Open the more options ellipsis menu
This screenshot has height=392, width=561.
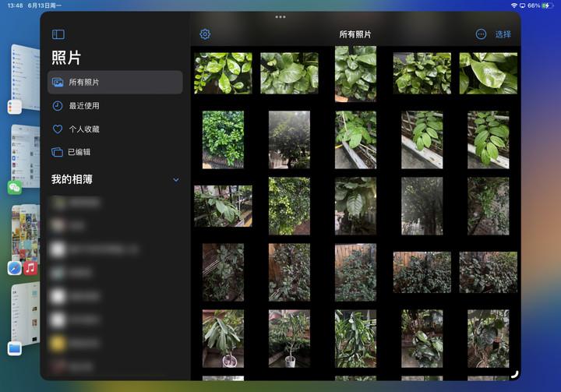coord(481,34)
